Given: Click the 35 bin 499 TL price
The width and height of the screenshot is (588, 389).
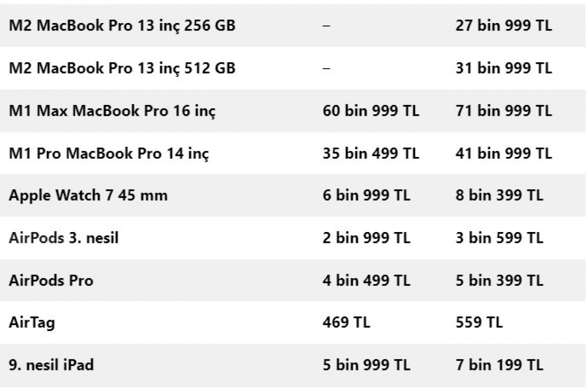Looking at the screenshot, I should (371, 153).
